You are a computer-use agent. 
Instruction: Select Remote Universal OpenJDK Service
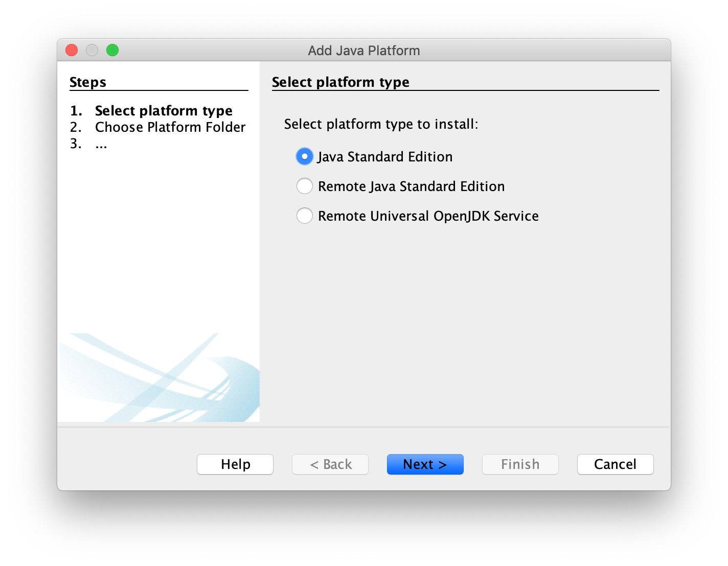click(x=304, y=216)
